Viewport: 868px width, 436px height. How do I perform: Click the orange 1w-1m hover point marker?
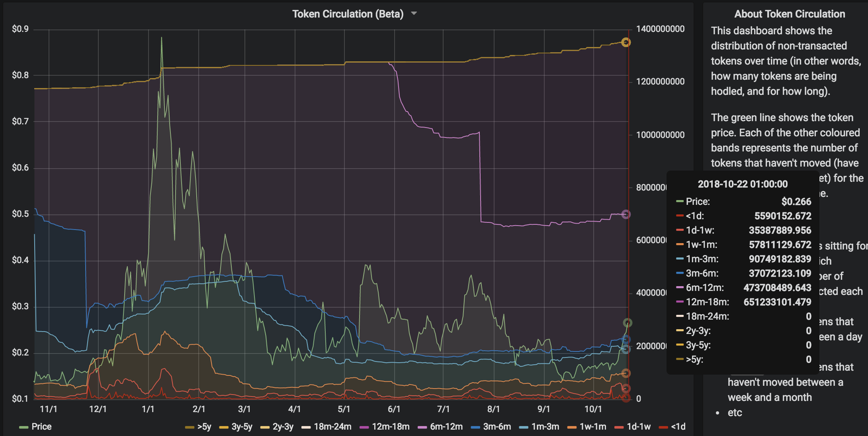626,373
